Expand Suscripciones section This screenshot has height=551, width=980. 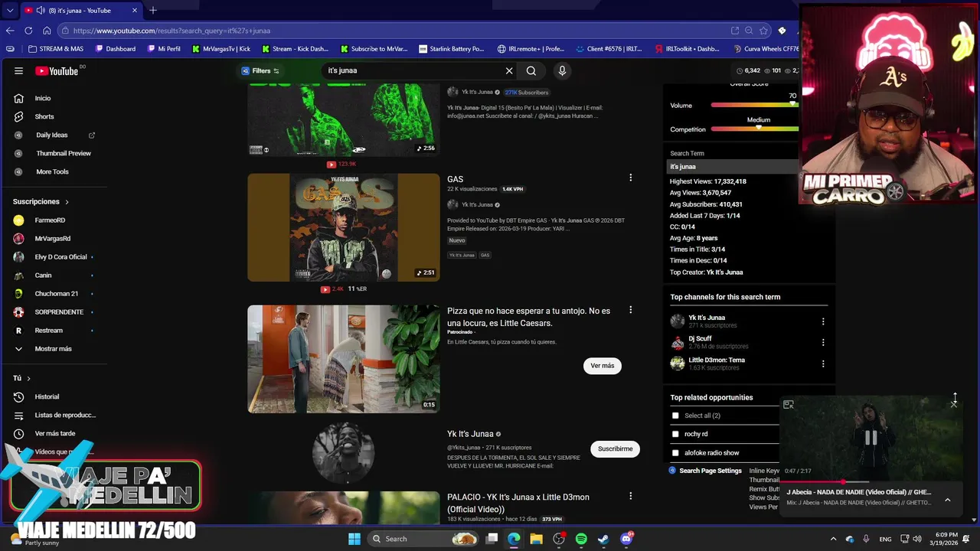[x=41, y=201]
